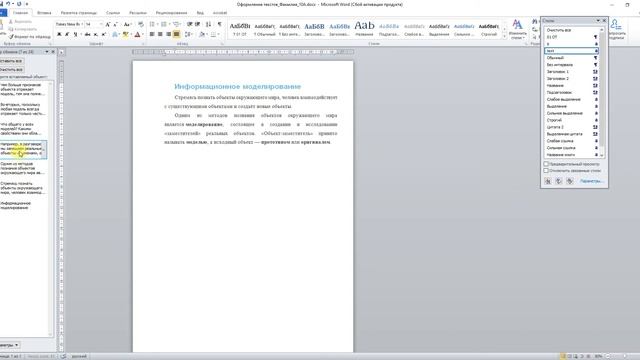Open the text effects glow button
640x360 pixels.
(x=115, y=34)
